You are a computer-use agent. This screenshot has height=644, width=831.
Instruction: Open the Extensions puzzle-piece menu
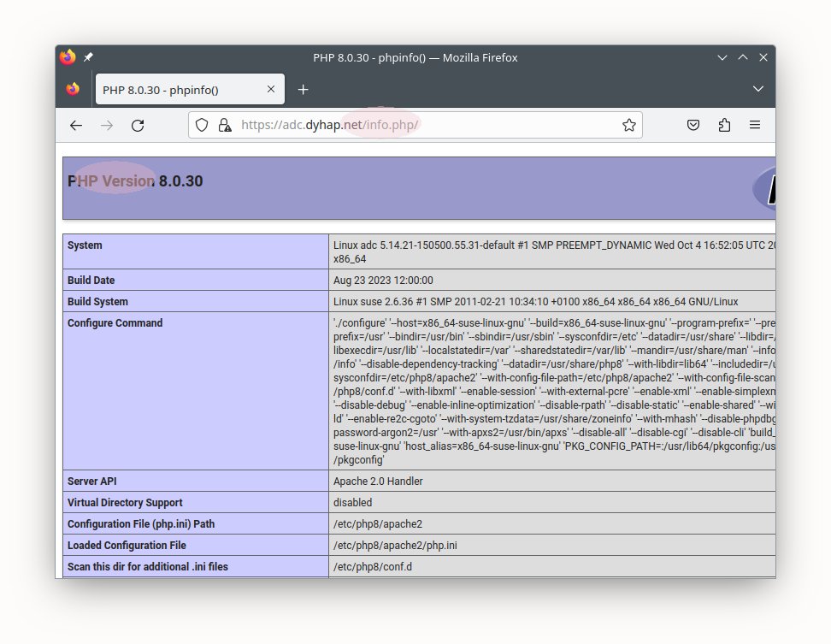coord(724,125)
